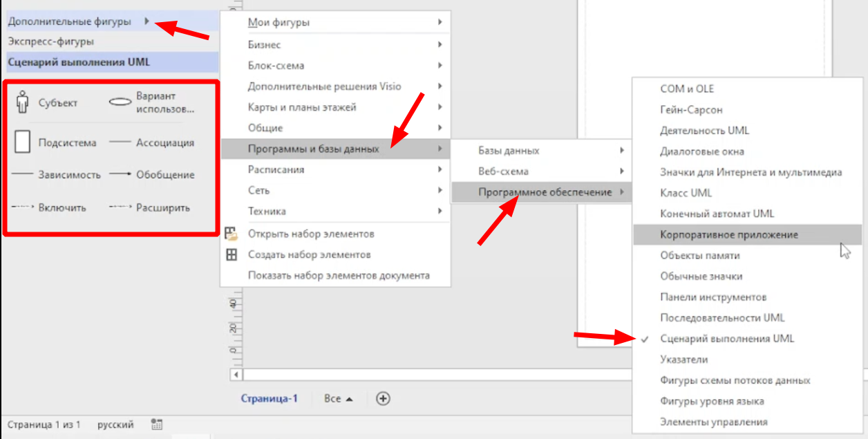The height and width of the screenshot is (439, 868).
Task: Open the Все pages dropdown
Action: coord(339,399)
